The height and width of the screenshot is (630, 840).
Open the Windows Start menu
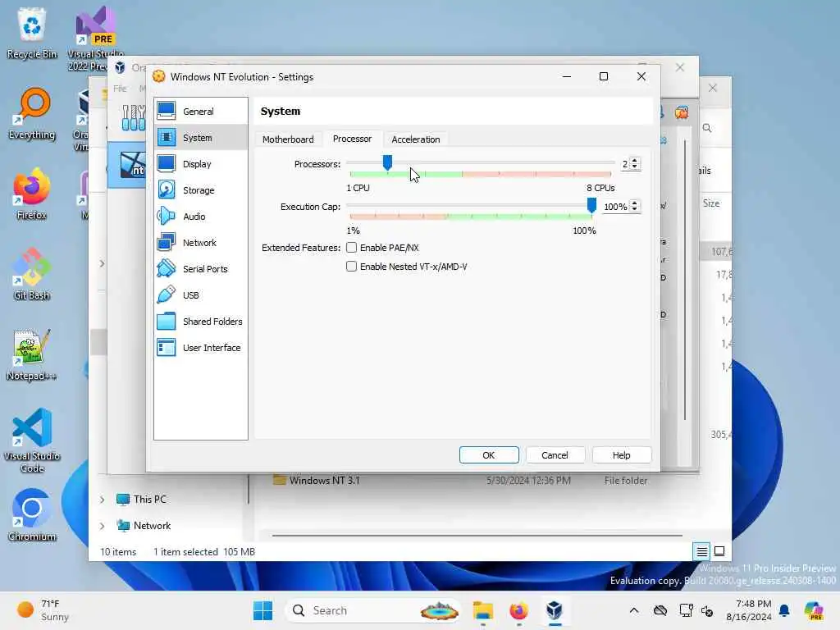click(262, 610)
